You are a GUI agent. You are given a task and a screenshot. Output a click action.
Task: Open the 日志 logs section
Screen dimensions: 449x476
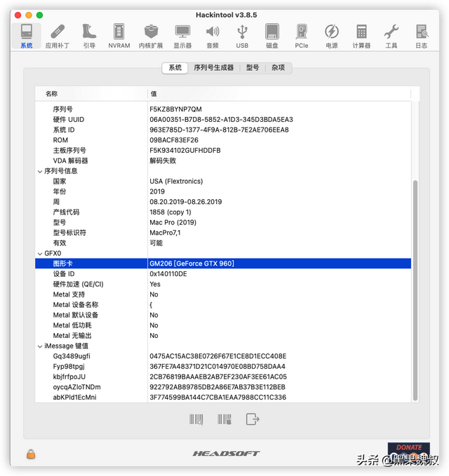(422, 36)
